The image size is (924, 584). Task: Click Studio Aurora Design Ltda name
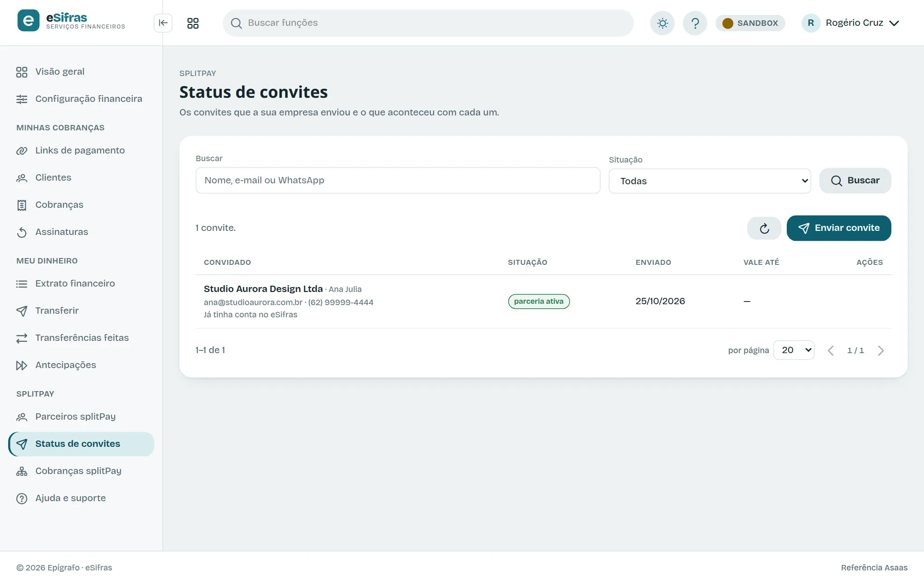coord(263,289)
